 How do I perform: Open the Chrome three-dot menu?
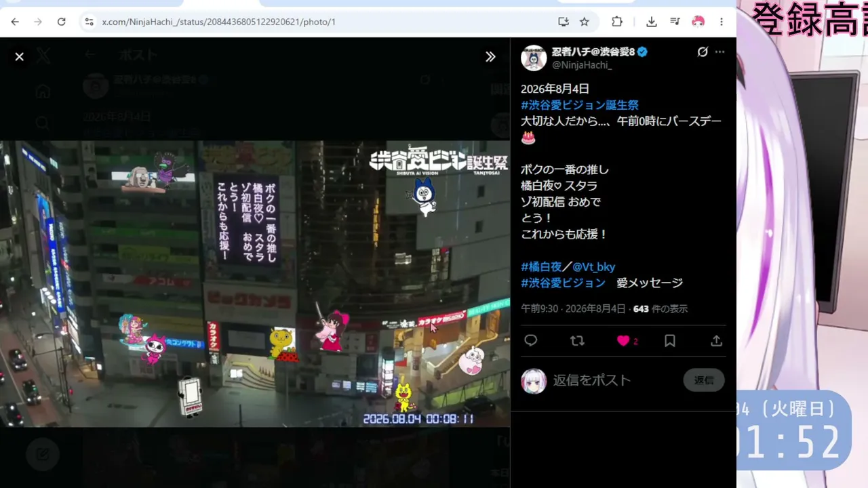[x=722, y=22]
